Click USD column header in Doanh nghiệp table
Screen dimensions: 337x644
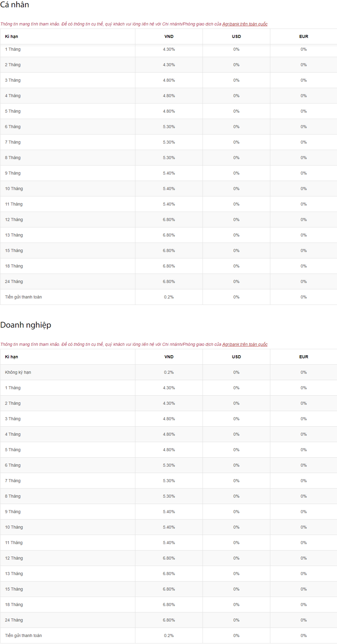click(x=236, y=357)
